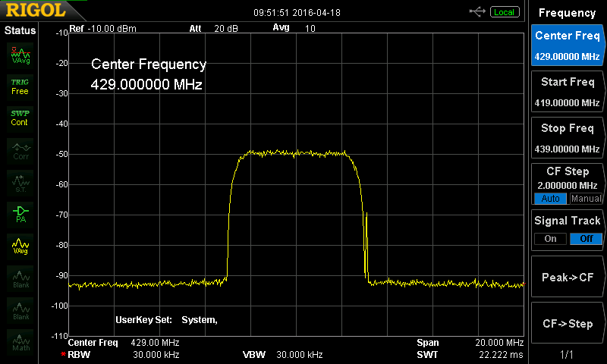Viewport: 607px width, 364px height.
Task: Click the yellow VAvg trace icon
Action: [20, 246]
